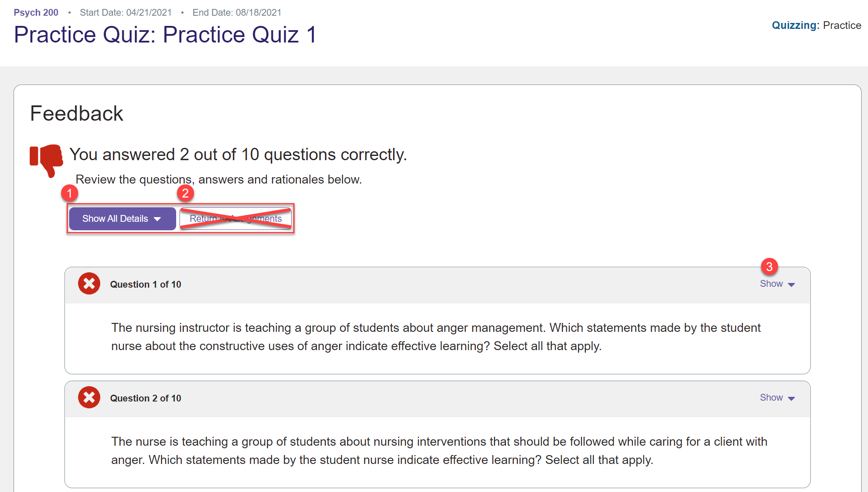Click the Show arrow for Question 1
Screen dimensions: 868x492
(791, 285)
